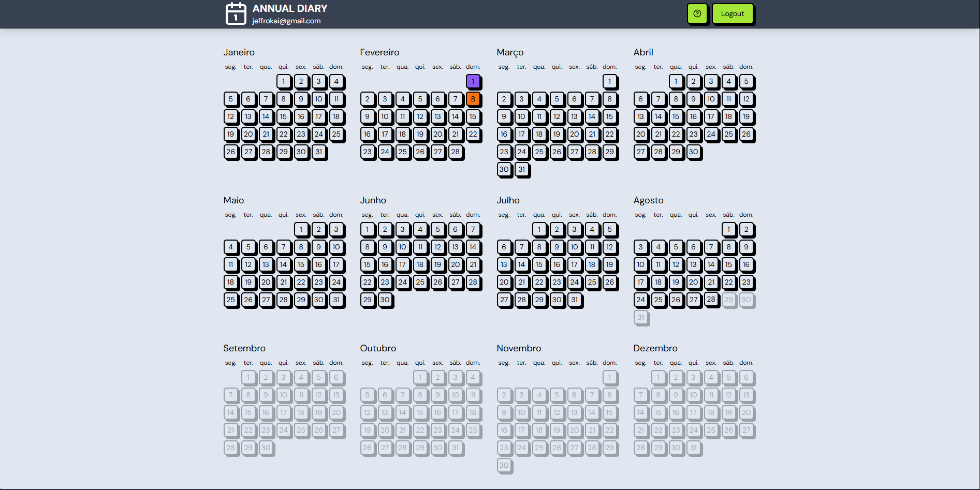The image size is (980, 490).
Task: Select October 31 greyed-out day
Action: (x=455, y=448)
